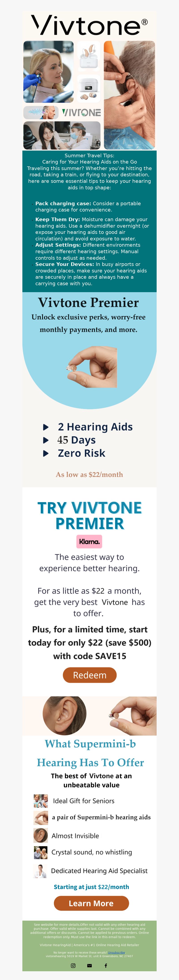Image resolution: width=179 pixels, height=980 pixels.
Task: Click the triangle bullet beside Zero Risk
Action: pyautogui.click(x=46, y=453)
